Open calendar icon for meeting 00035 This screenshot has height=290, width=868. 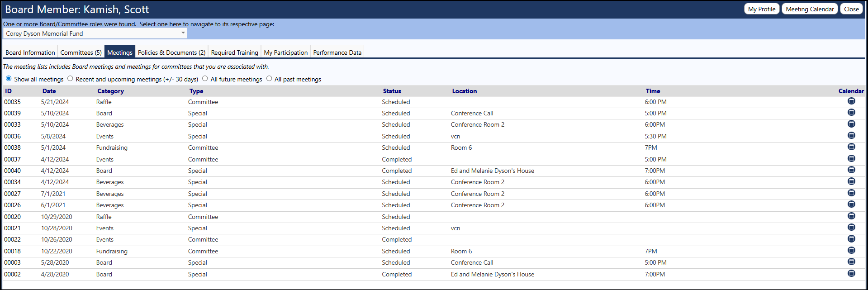click(x=851, y=101)
